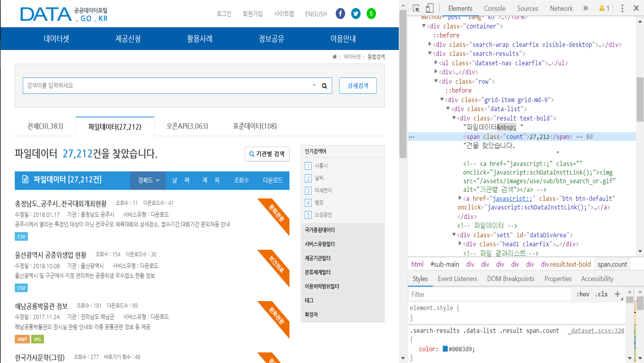Image resolution: width=644 pixels, height=363 pixels.
Task: Open the Facebook share icon
Action: click(x=340, y=14)
